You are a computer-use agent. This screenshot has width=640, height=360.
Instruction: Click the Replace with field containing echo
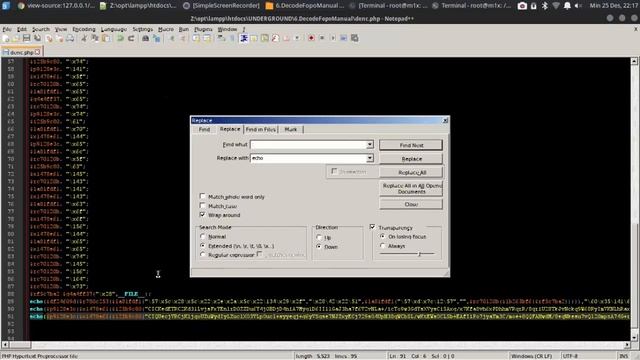[x=308, y=158]
